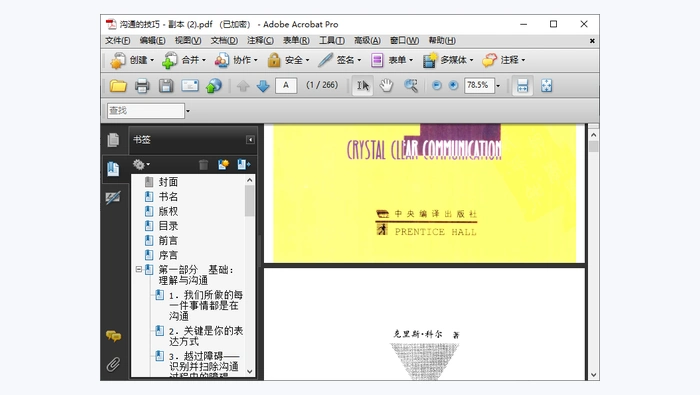The image size is (700, 395).
Task: Open the 多媒体 dropdown
Action: point(448,60)
